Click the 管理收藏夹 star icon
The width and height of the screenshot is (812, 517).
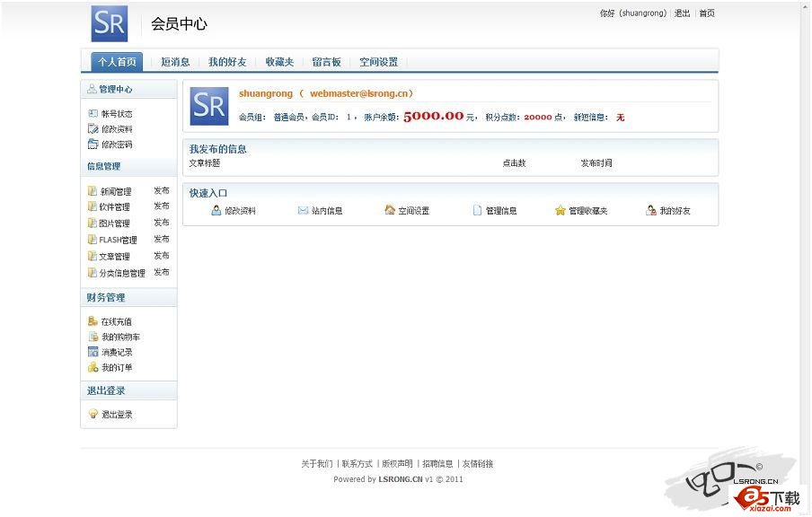click(x=560, y=211)
